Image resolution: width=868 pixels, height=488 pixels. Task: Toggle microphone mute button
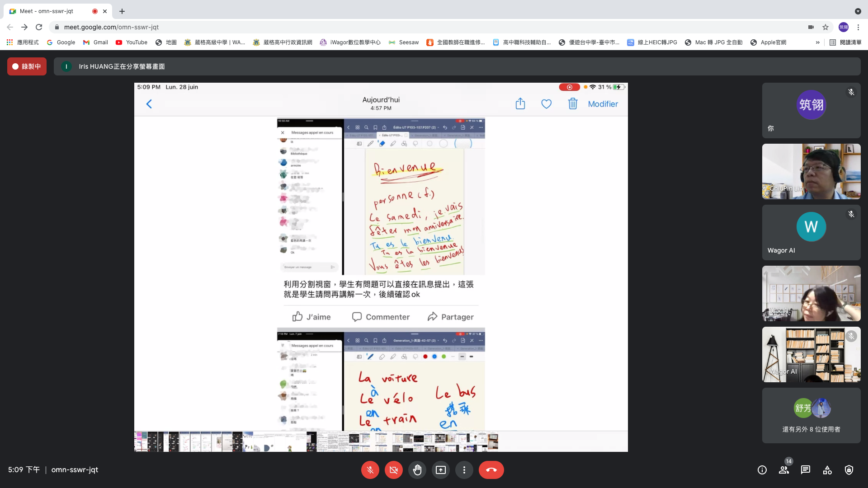click(x=370, y=470)
